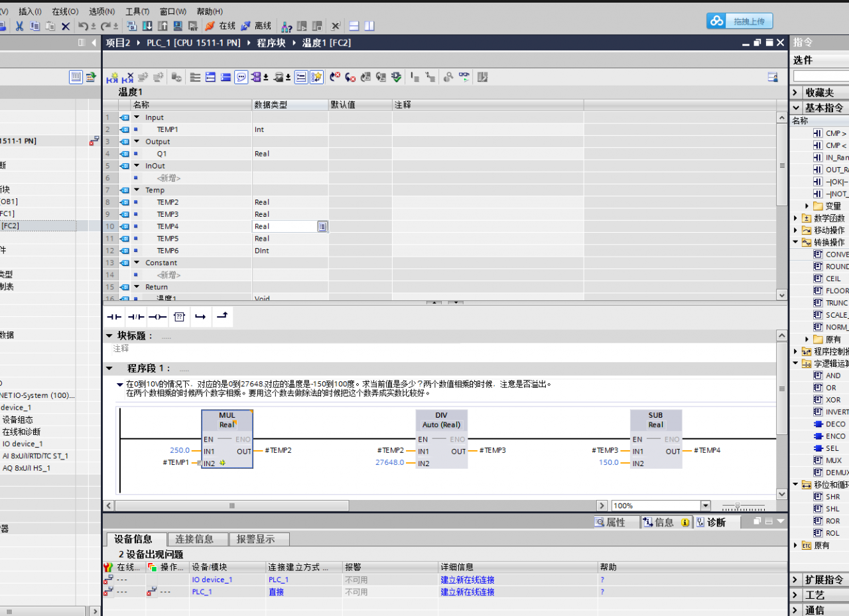Click the network horizontal scrollbar

click(232, 505)
